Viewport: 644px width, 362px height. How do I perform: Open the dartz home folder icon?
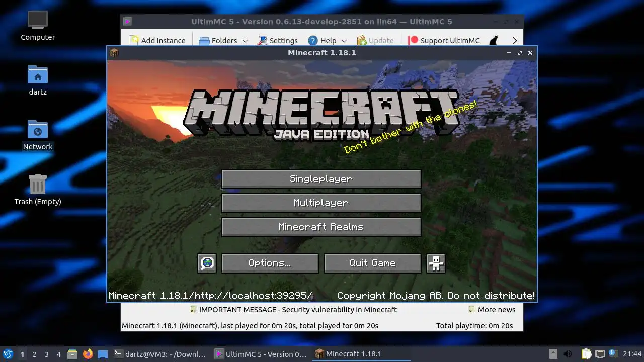click(x=38, y=80)
